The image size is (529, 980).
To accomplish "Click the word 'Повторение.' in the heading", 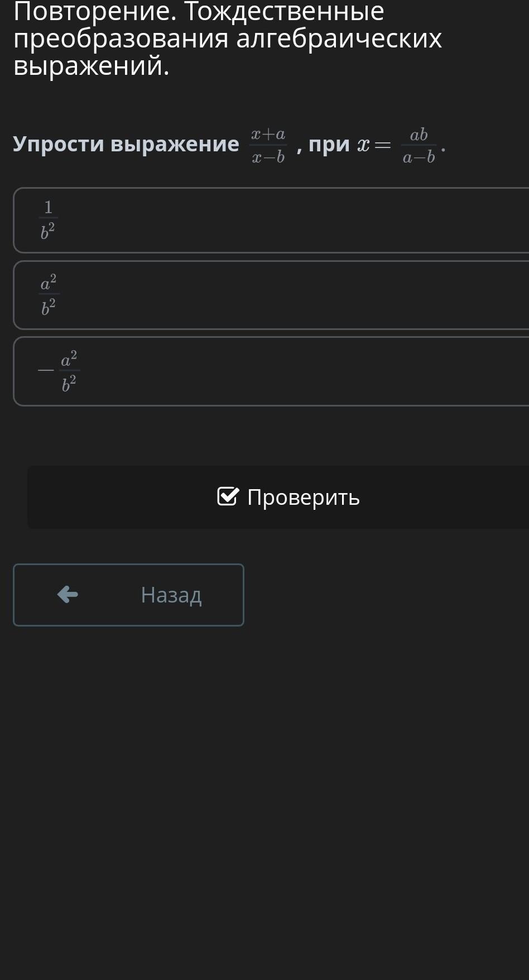I will pos(95,12).
